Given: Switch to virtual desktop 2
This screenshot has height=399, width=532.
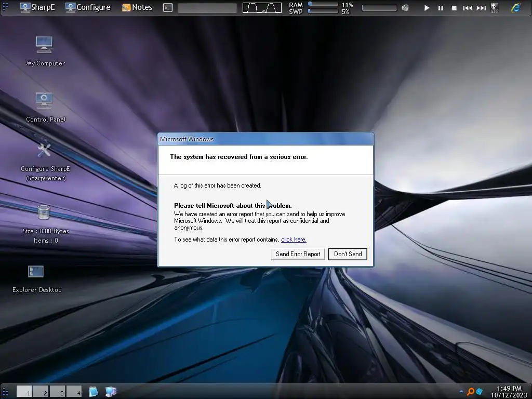Looking at the screenshot, I should tap(41, 391).
